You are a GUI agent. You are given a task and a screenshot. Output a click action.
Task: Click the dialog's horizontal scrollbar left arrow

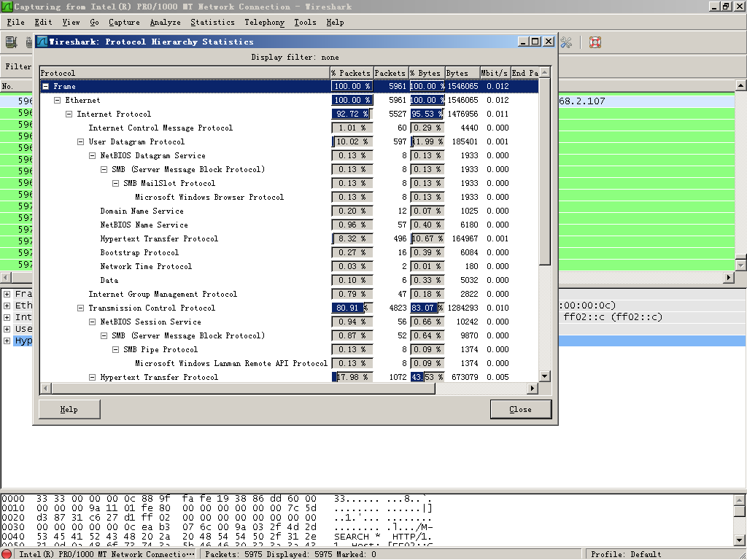[x=46, y=389]
